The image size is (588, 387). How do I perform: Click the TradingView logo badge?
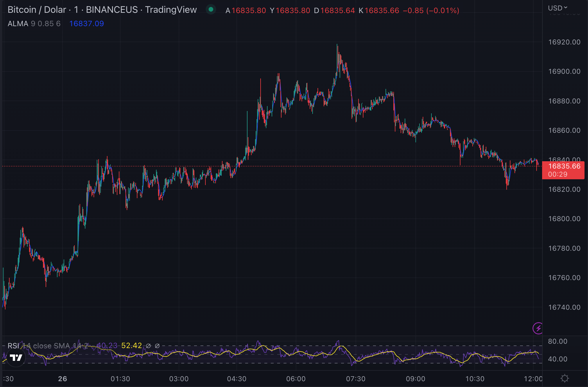[16, 357]
